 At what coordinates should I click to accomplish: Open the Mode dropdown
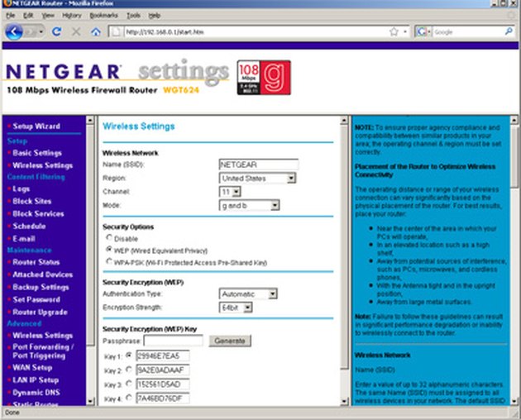click(x=249, y=206)
